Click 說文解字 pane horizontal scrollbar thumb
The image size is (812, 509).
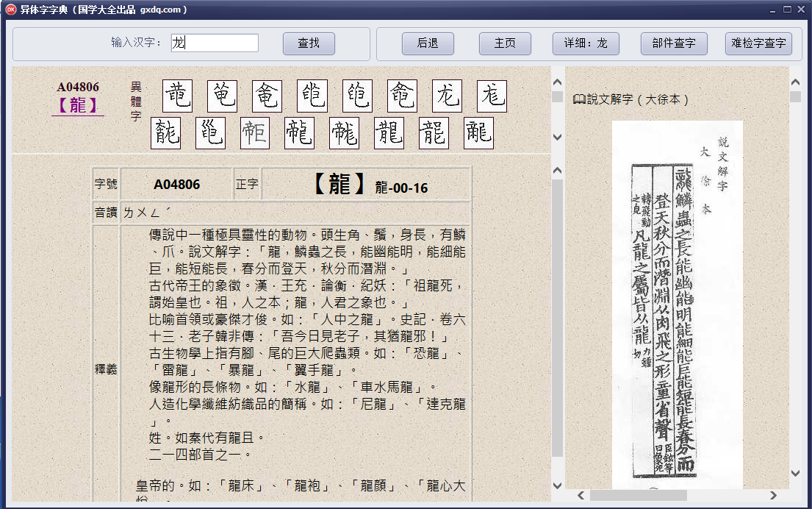(639, 496)
